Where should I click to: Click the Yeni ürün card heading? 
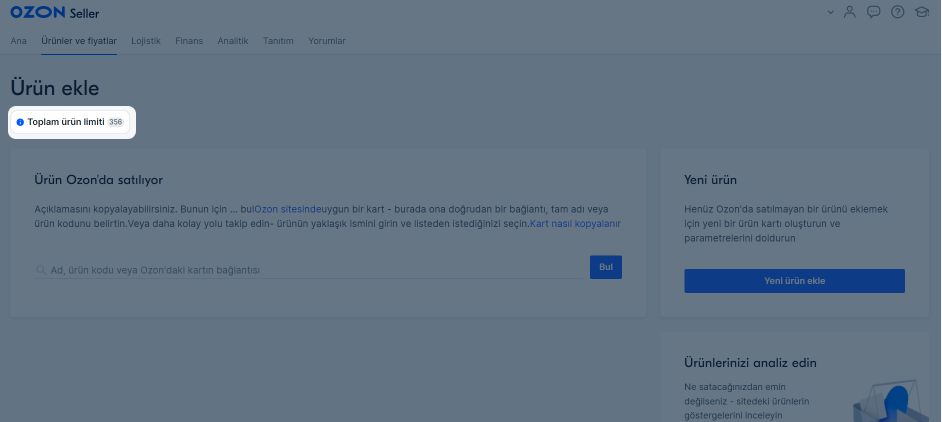coord(710,180)
